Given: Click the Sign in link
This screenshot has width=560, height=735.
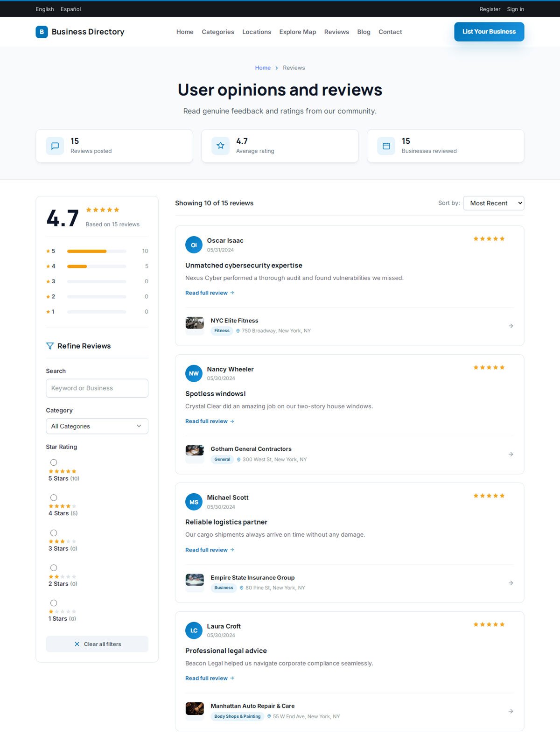Looking at the screenshot, I should tap(516, 9).
